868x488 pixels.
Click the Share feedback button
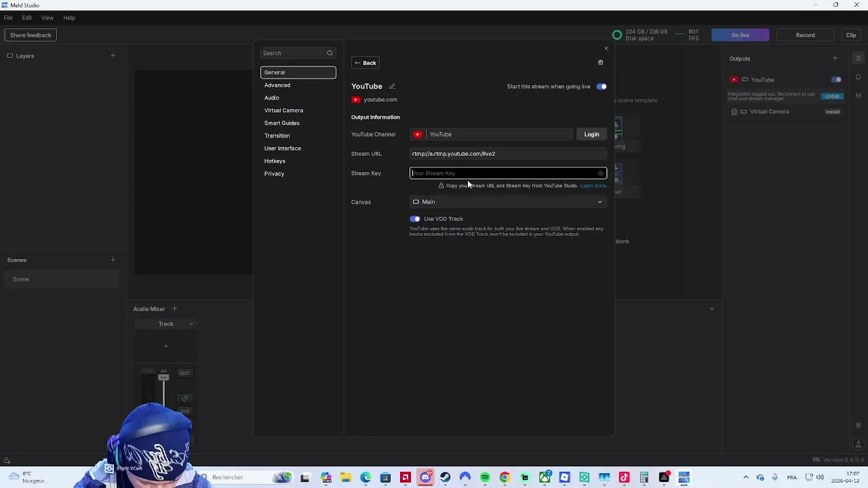click(31, 35)
